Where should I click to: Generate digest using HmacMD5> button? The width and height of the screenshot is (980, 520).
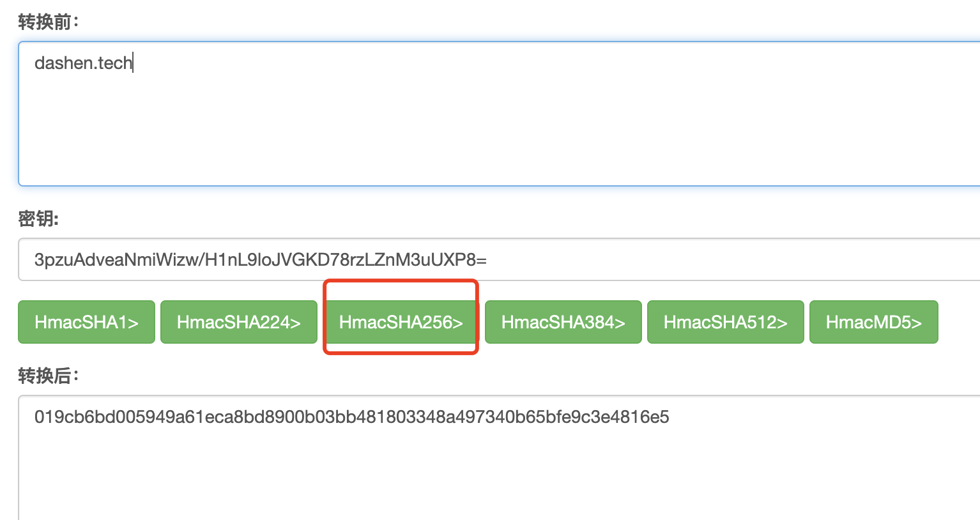[873, 322]
